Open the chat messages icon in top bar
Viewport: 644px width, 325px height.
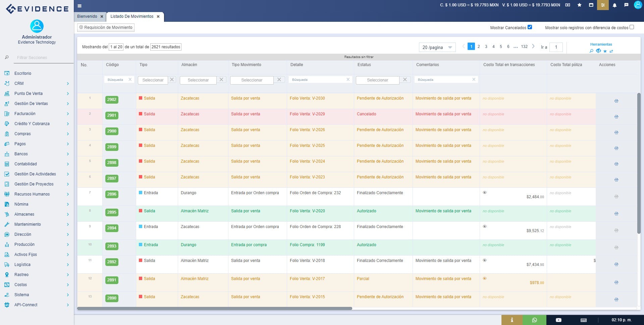click(x=627, y=5)
